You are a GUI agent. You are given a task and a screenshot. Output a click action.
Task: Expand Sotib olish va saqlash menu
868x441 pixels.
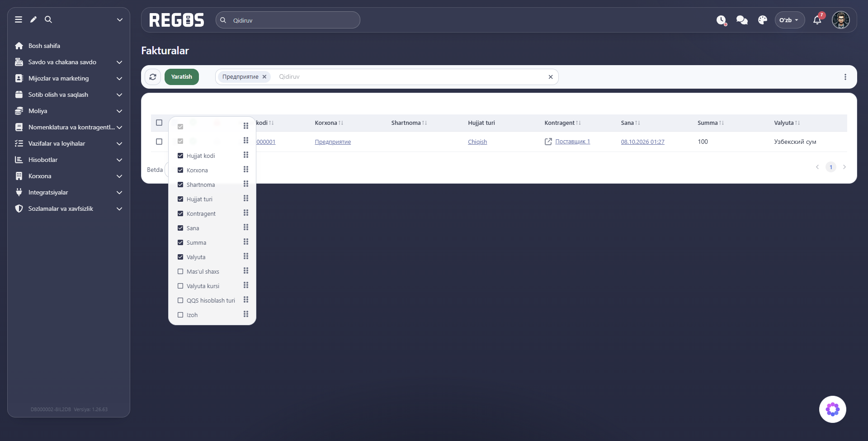[x=69, y=95]
